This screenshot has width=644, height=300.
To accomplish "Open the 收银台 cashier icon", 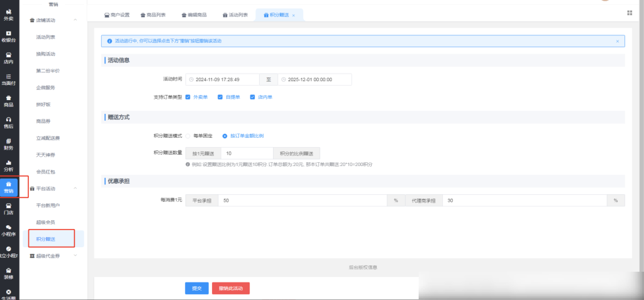I will (8, 36).
